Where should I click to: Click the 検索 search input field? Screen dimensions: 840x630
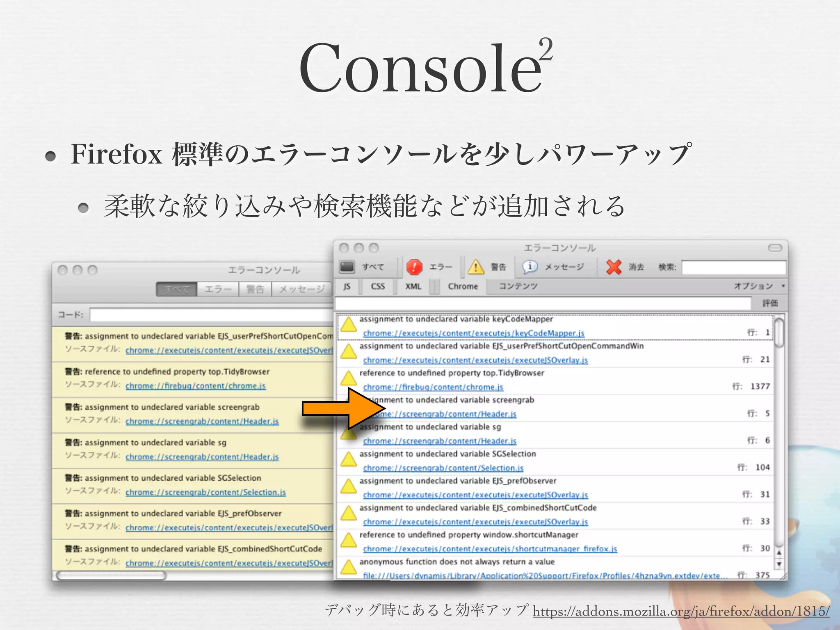coord(734,267)
